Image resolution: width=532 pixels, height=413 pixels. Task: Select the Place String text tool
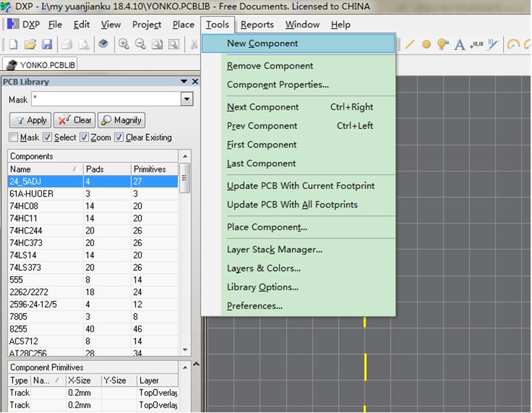coord(460,45)
